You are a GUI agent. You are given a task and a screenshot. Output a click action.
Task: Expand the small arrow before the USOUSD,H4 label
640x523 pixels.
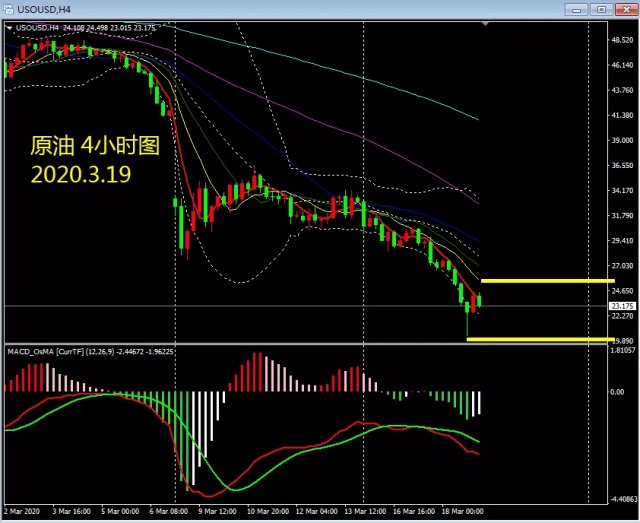click(9, 28)
